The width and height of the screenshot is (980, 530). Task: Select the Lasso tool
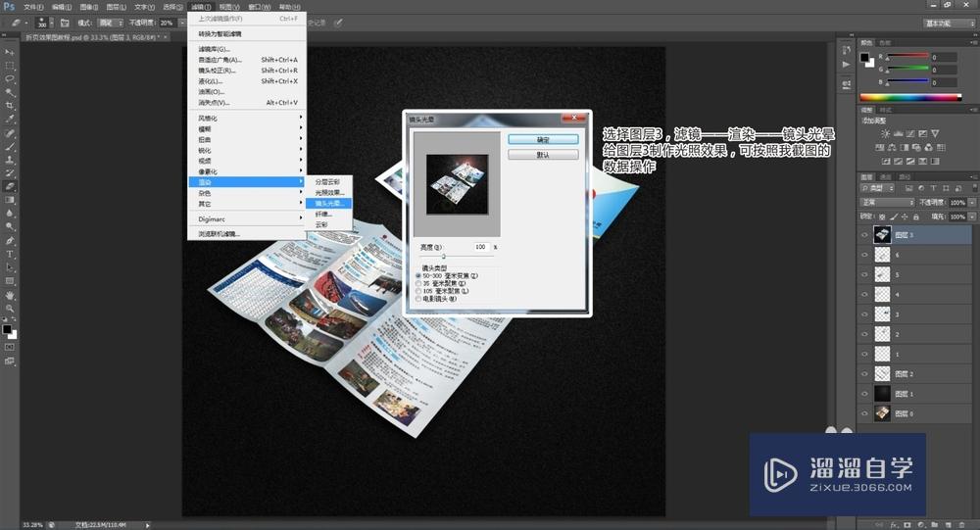10,79
